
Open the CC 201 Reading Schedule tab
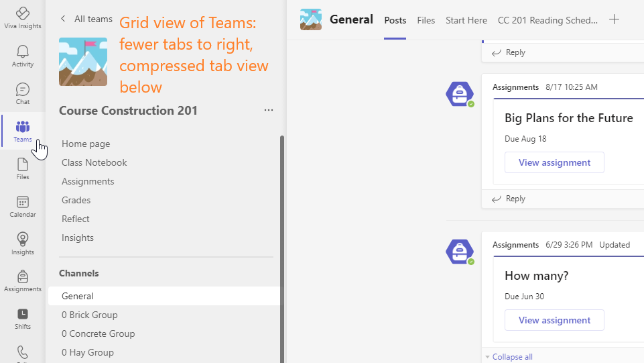[548, 20]
